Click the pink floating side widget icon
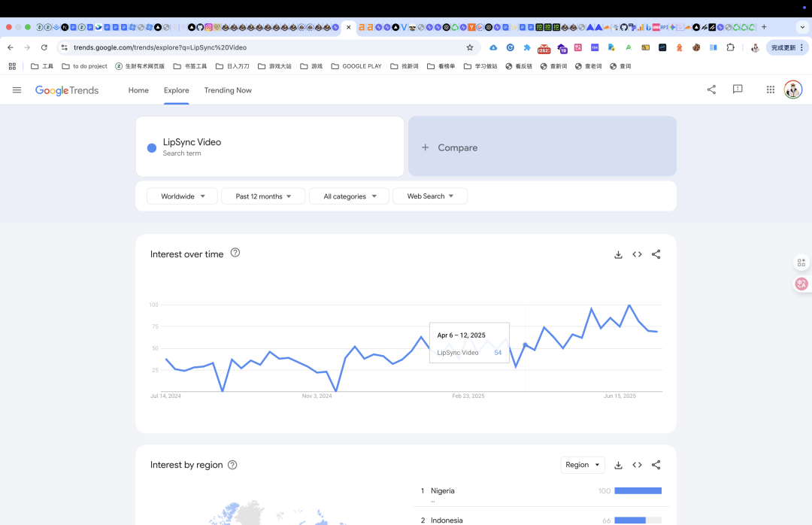 pyautogui.click(x=801, y=284)
